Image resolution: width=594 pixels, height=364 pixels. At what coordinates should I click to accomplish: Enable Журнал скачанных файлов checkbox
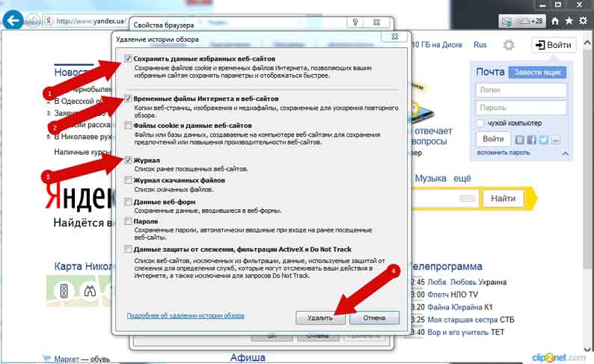pyautogui.click(x=128, y=180)
